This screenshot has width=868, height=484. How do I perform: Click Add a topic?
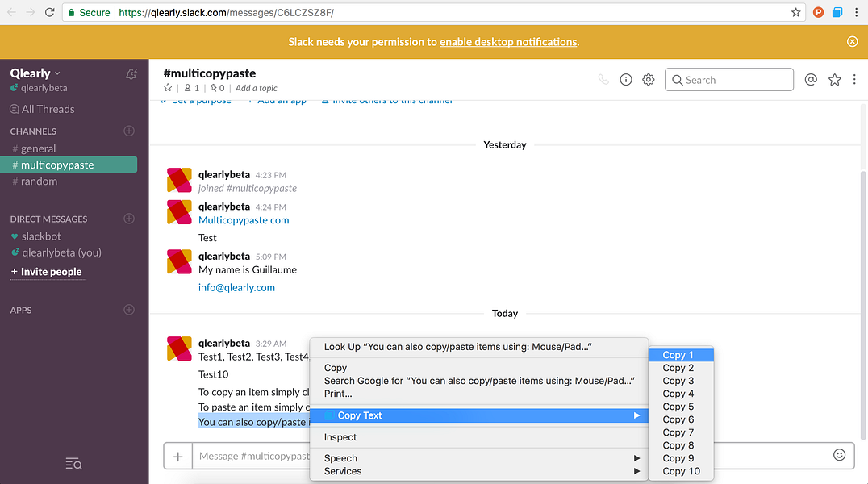(x=257, y=88)
